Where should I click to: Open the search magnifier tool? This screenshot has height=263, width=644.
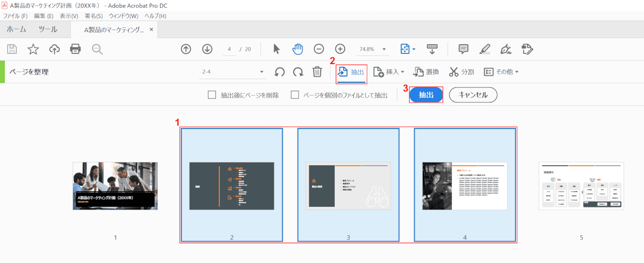[x=97, y=49]
